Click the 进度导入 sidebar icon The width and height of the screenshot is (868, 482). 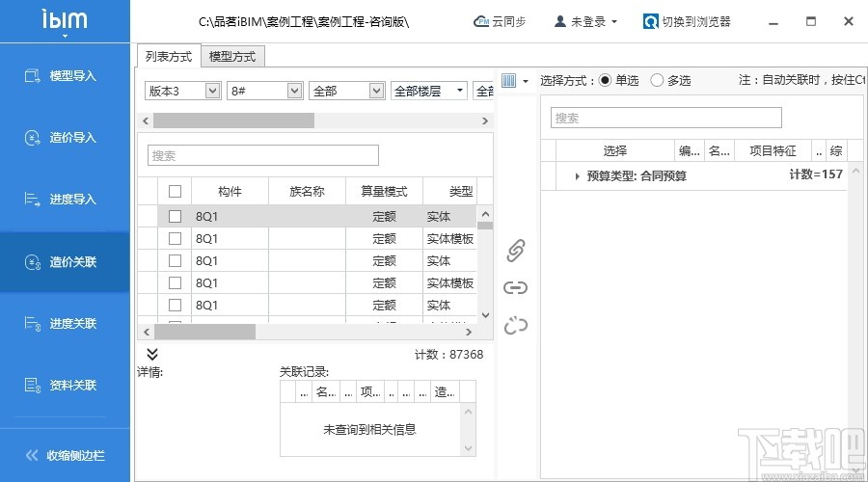tap(33, 200)
